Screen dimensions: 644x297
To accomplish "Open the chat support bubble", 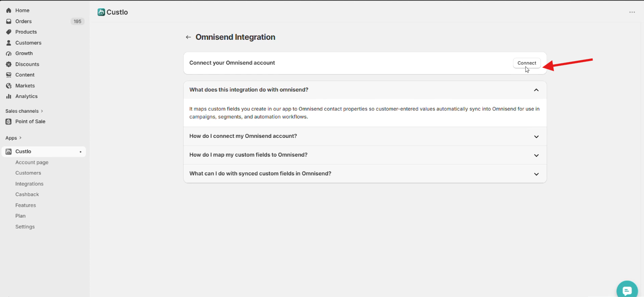I will tap(627, 290).
